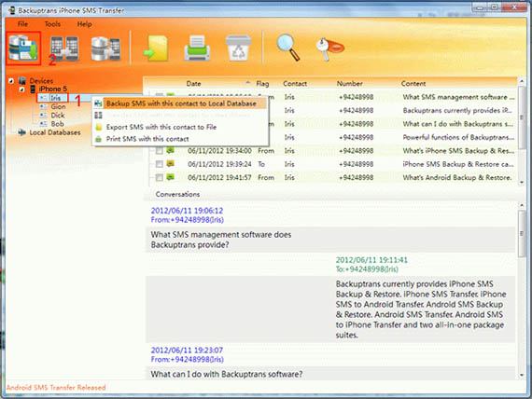The image size is (532, 399).
Task: Click the transfer SMS between iPhones toolbar icon
Action: [64, 48]
